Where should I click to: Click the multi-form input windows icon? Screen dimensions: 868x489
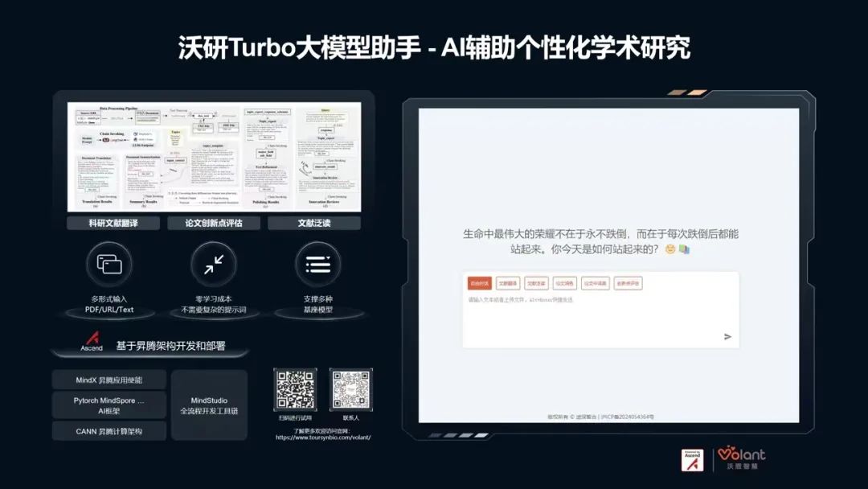point(109,264)
